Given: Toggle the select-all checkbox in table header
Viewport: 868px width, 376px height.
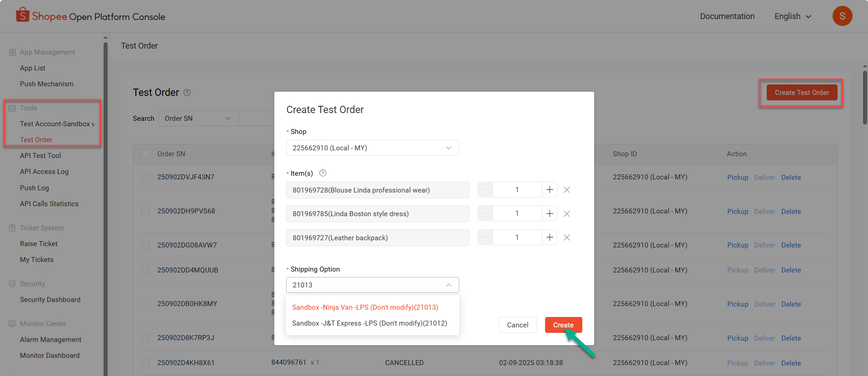Looking at the screenshot, I should coord(145,154).
